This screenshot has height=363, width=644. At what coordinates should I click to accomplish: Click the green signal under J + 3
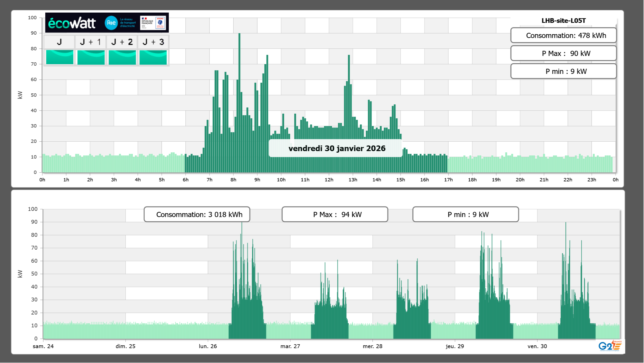(x=153, y=57)
